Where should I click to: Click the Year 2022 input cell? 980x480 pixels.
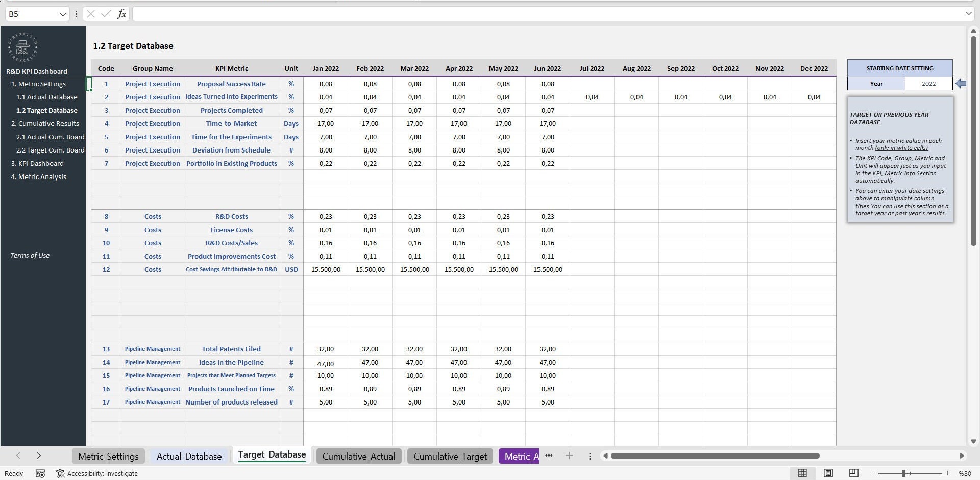[x=928, y=83]
